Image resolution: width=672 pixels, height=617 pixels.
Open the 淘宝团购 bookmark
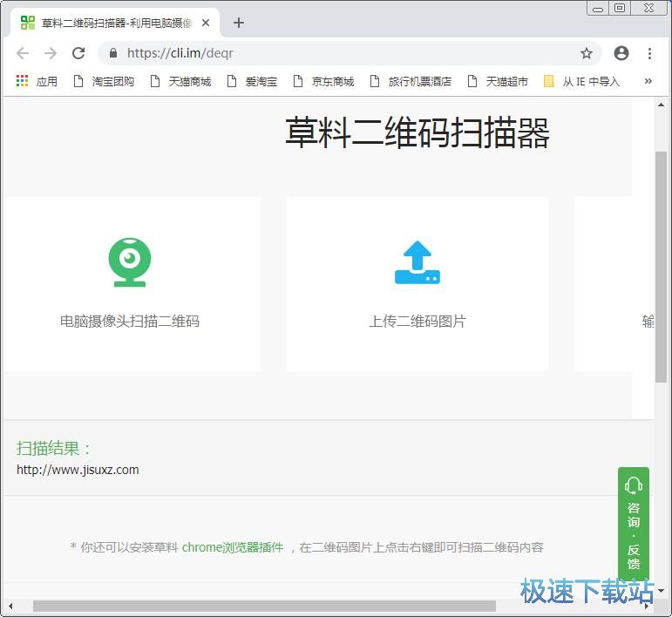(104, 81)
